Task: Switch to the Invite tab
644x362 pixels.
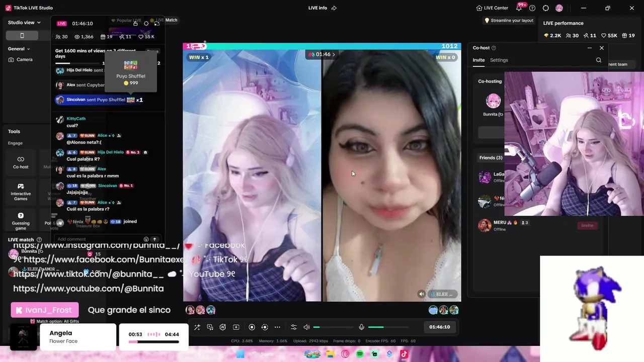Action: [478, 60]
